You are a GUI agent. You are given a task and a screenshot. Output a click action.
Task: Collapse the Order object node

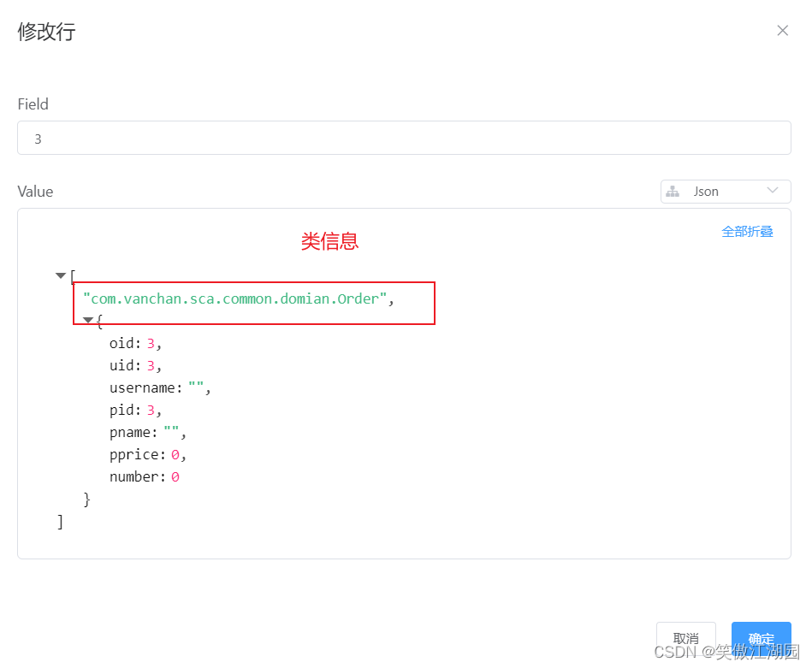point(88,319)
